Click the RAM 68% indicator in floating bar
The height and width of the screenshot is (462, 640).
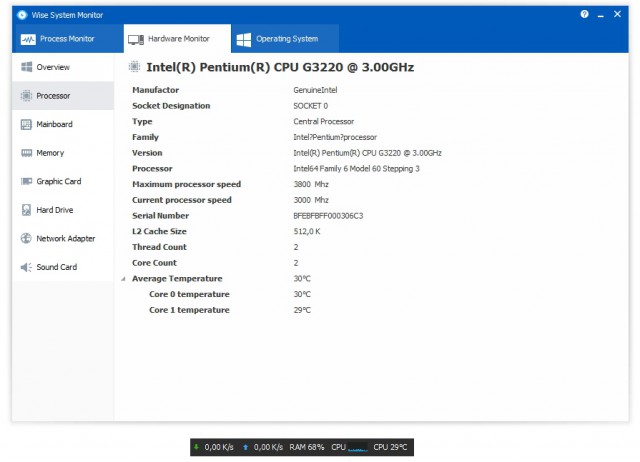(307, 447)
